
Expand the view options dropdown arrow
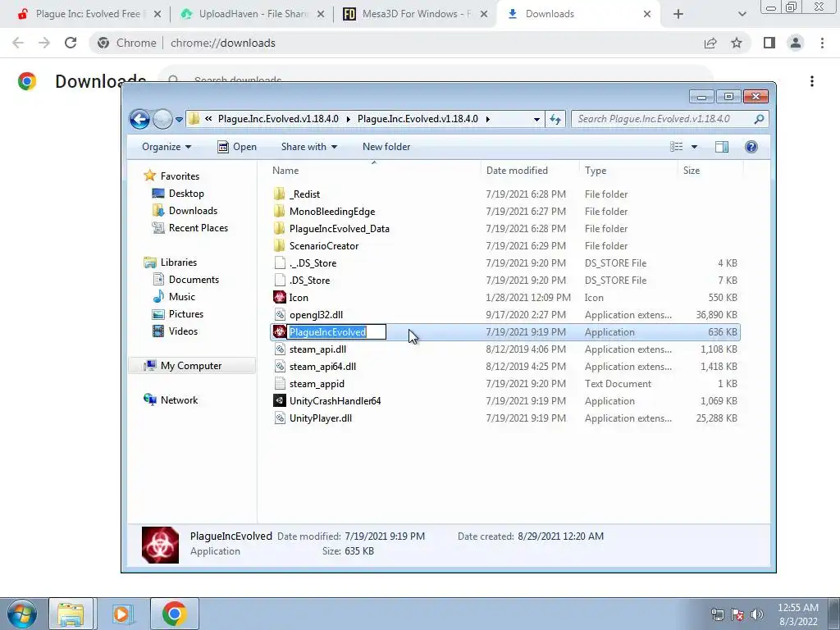click(694, 147)
